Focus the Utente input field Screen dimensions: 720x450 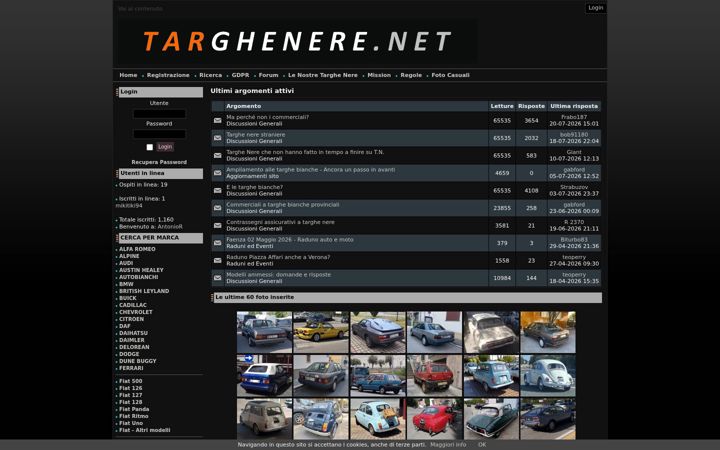coord(159,113)
